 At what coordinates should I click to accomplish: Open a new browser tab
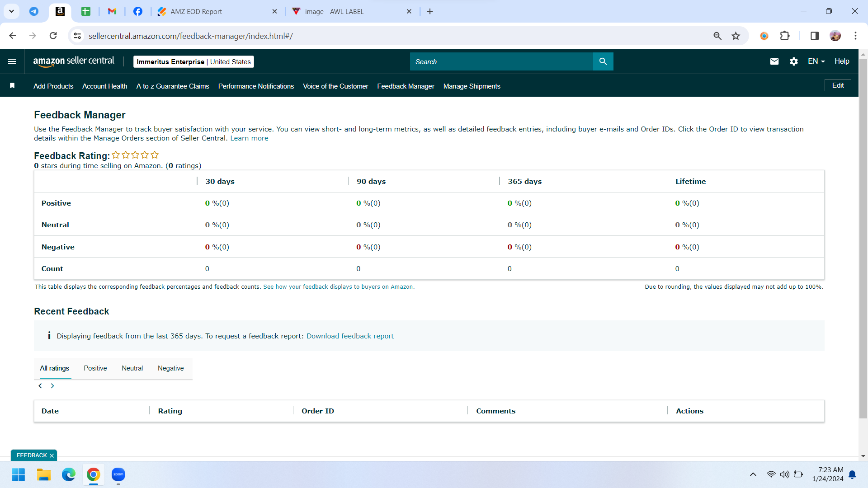430,11
